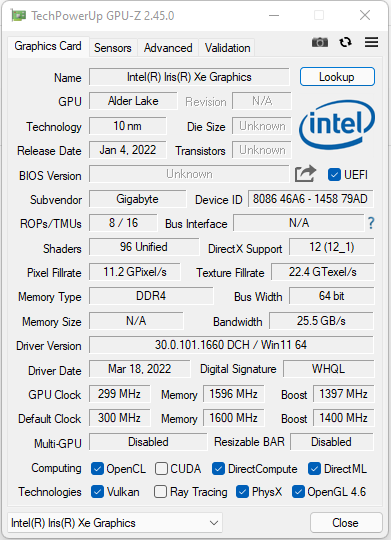
Task: Click the Bus Interface question mark
Action: [x=371, y=223]
